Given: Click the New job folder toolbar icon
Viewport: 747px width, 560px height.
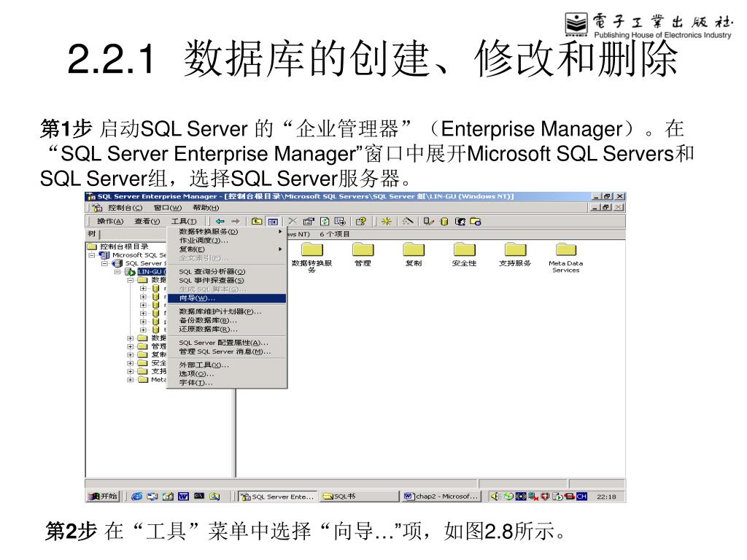Looking at the screenshot, I should [x=476, y=222].
